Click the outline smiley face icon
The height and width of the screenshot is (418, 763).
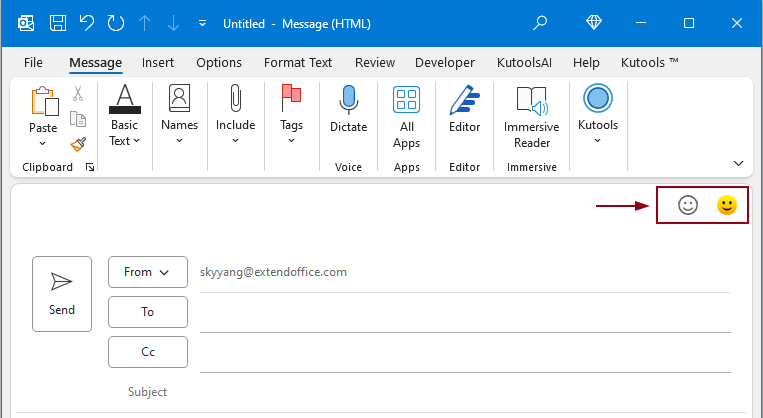click(687, 205)
